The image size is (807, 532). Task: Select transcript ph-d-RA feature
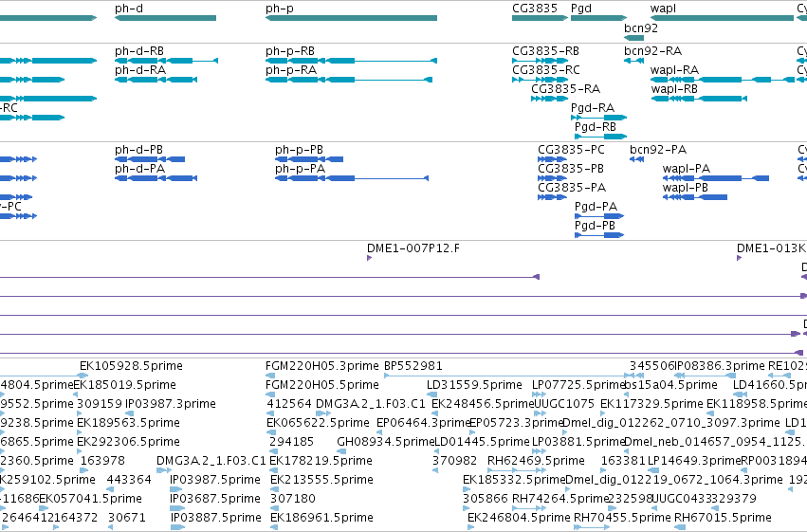pyautogui.click(x=156, y=80)
